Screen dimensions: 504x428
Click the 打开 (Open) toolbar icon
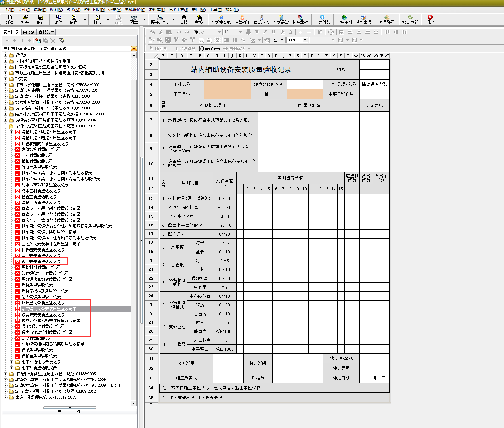pos(25,19)
